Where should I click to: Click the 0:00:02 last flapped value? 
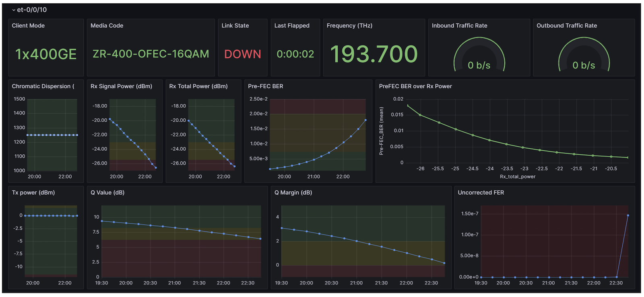pos(295,54)
